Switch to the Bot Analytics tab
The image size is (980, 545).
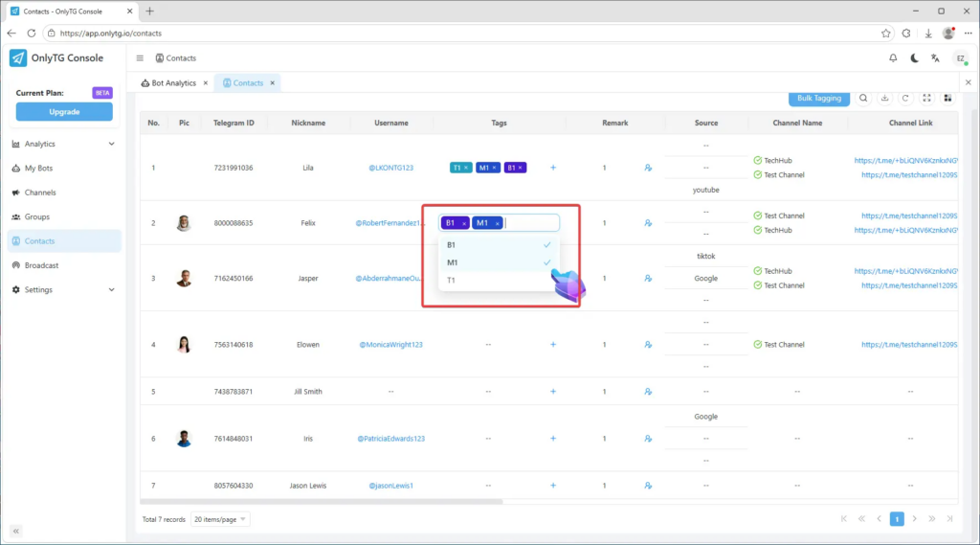tap(172, 83)
